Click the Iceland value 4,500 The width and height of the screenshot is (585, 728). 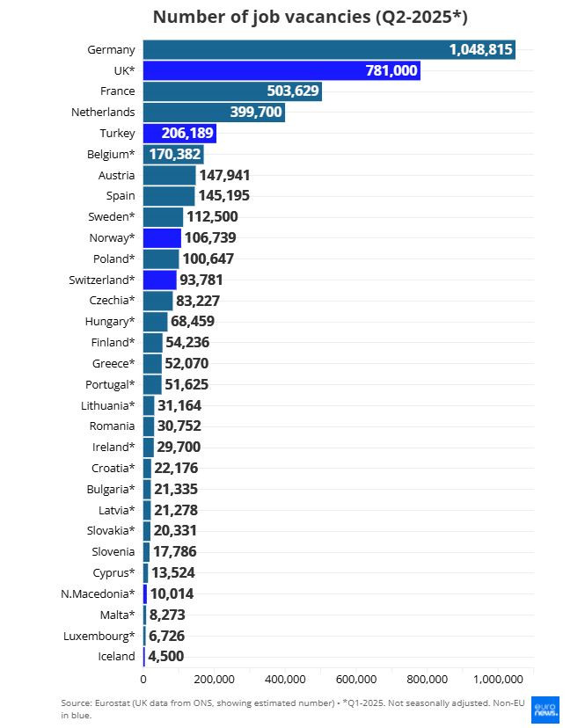165,656
